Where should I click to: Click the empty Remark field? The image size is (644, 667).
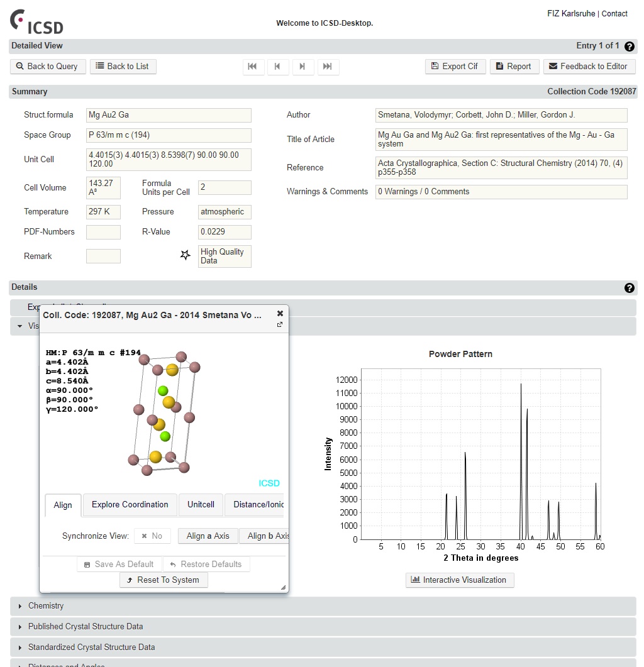point(103,256)
